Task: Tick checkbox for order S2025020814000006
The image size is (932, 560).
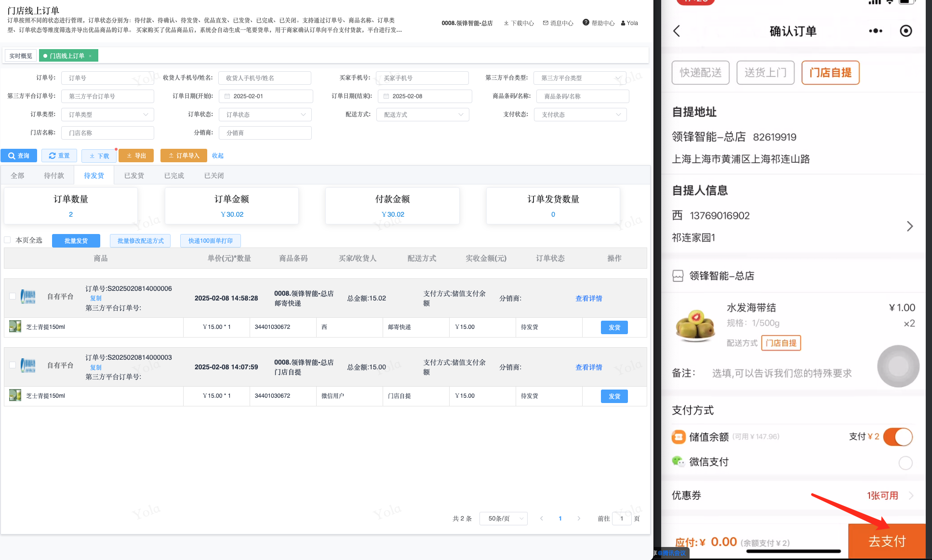Action: tap(13, 296)
